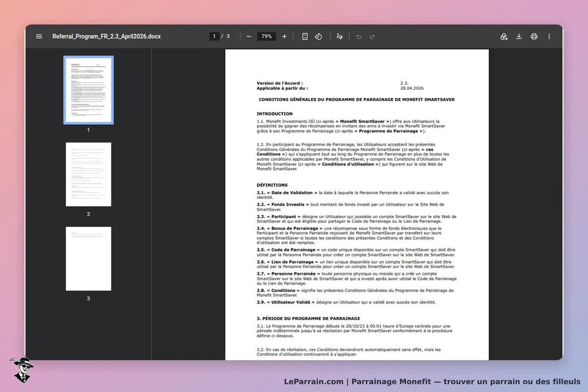Image resolution: width=588 pixels, height=392 pixels.
Task: Click the heading 'CONDITIONS GÉNÉRALES DU PROGRAMME DE PARRAINAGE'
Action: [357, 99]
